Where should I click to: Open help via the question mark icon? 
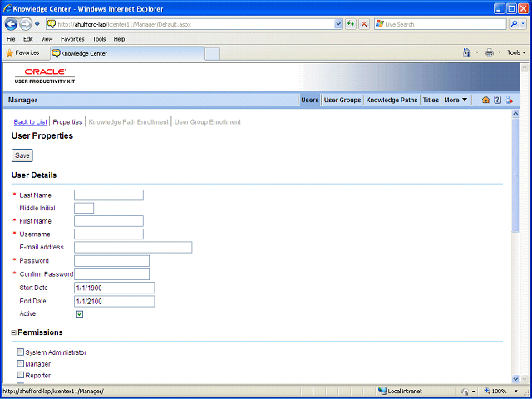click(x=497, y=100)
